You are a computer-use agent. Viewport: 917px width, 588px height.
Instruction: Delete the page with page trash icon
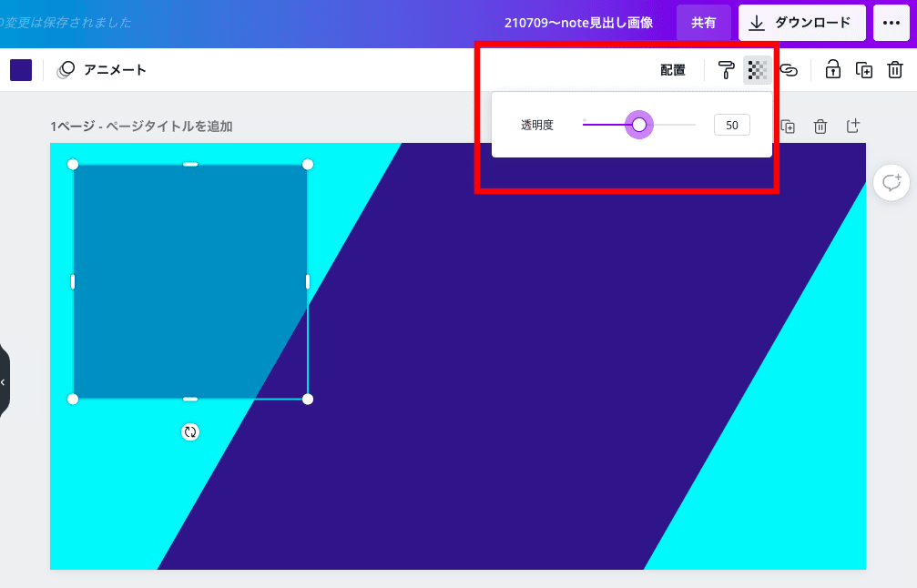(820, 127)
